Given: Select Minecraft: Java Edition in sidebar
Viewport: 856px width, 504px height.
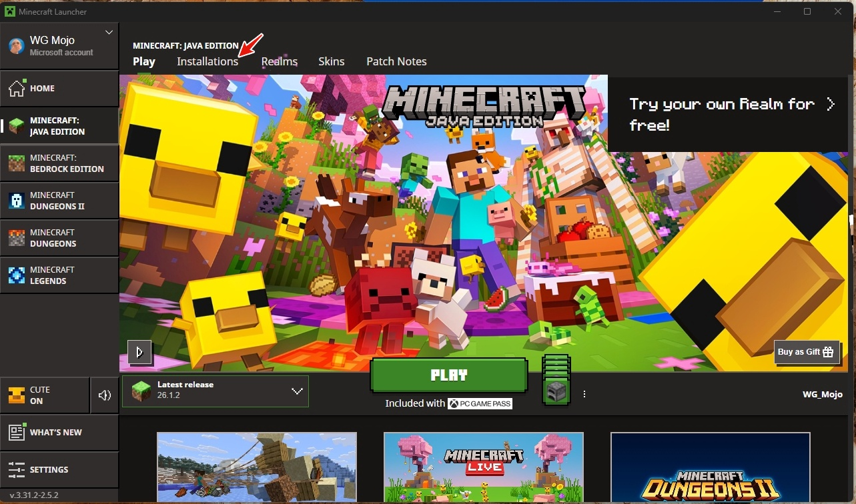Looking at the screenshot, I should pyautogui.click(x=59, y=126).
